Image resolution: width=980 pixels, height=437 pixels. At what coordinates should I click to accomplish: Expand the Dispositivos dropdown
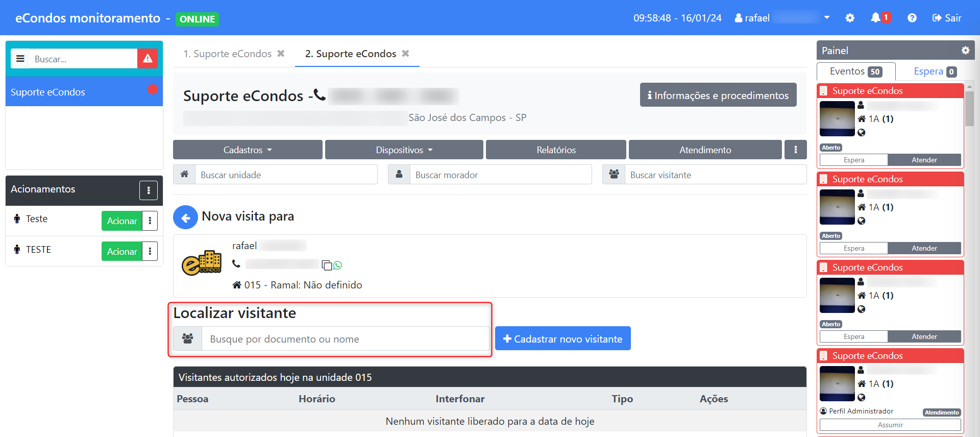pyautogui.click(x=404, y=150)
